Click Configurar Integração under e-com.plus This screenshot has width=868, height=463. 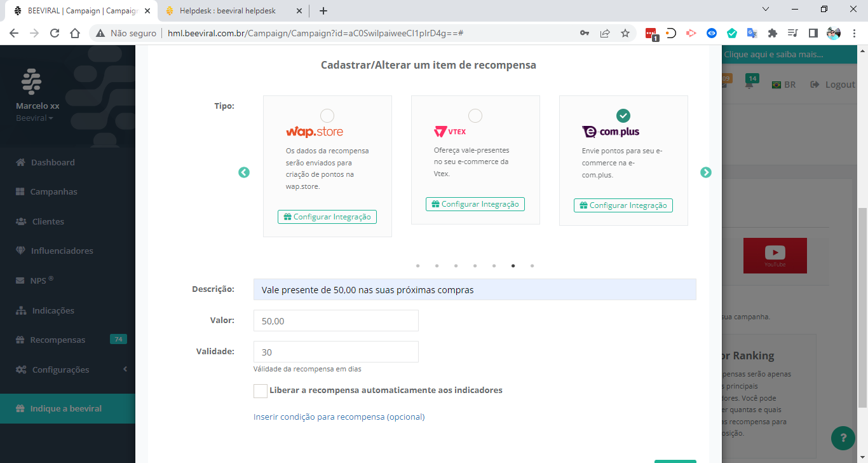click(623, 205)
